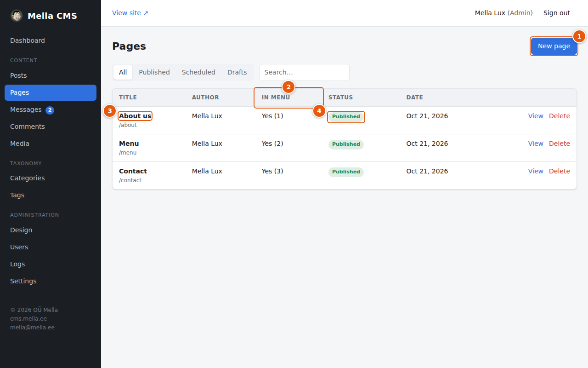Open the About us page title
Screen dimensions: 588x368
pyautogui.click(x=135, y=116)
